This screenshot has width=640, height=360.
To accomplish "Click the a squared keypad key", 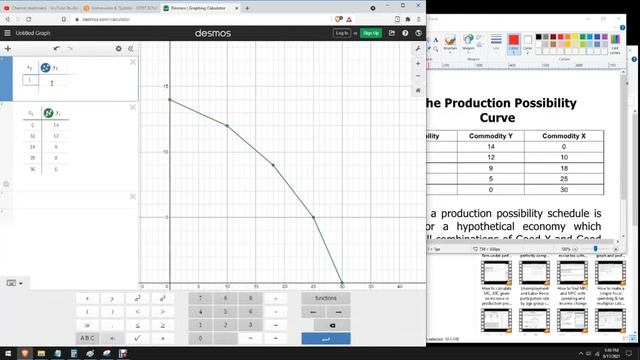I will 138,299.
